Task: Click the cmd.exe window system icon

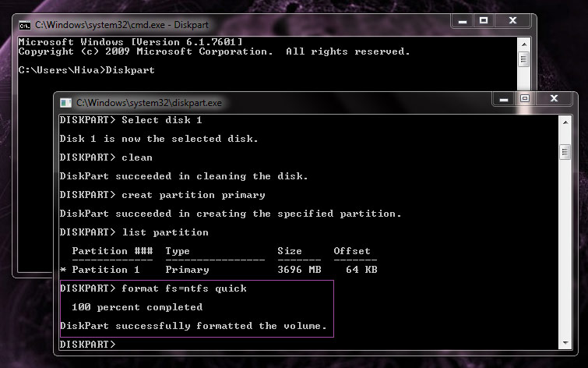Action: (x=24, y=25)
